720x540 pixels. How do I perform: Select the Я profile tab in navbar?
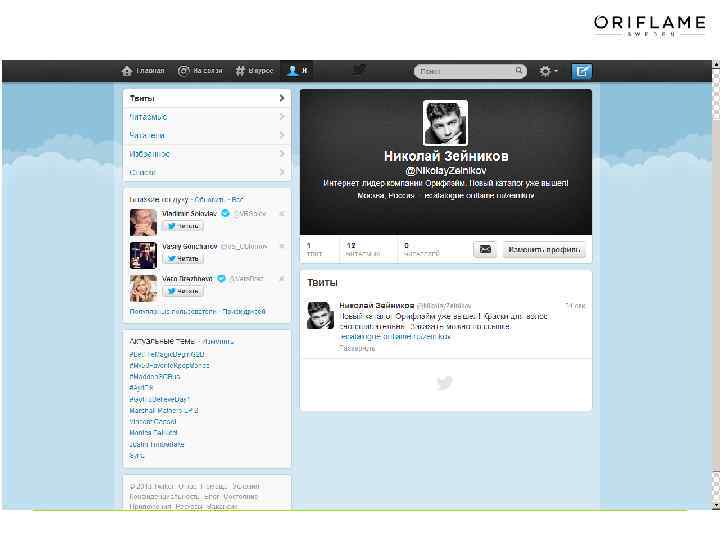coord(297,71)
